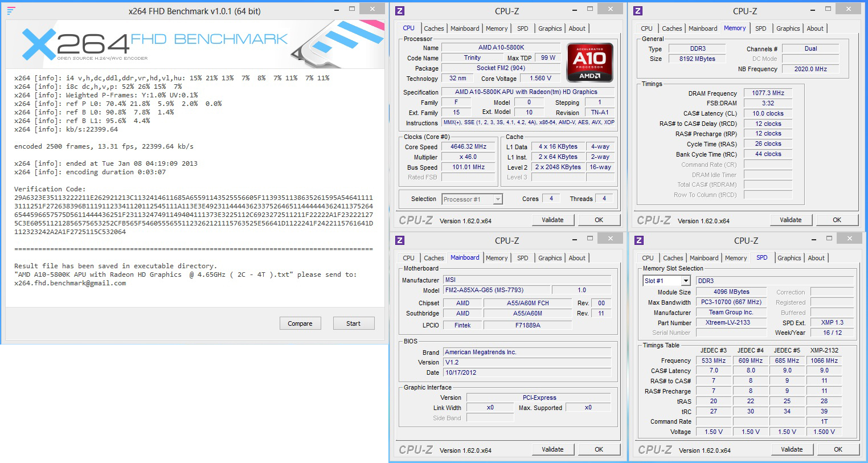Click Validate in the CPU-Z SPD window

click(x=792, y=449)
